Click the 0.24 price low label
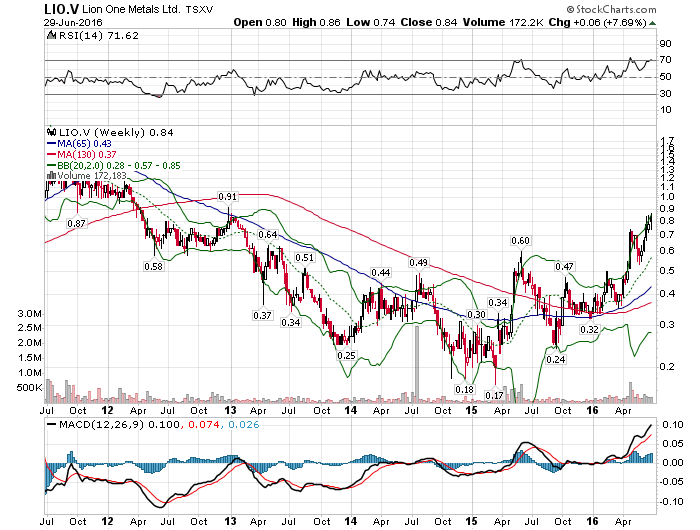The image size is (700, 530). (556, 359)
